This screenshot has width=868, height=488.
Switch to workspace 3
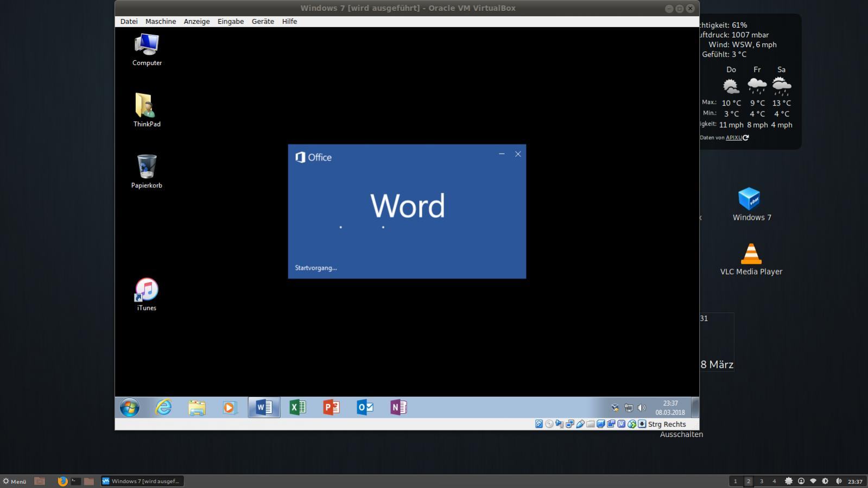(x=762, y=481)
